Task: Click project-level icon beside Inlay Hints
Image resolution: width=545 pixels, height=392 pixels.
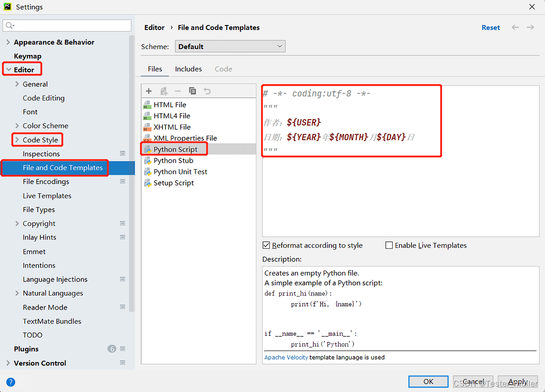Action: pos(123,237)
